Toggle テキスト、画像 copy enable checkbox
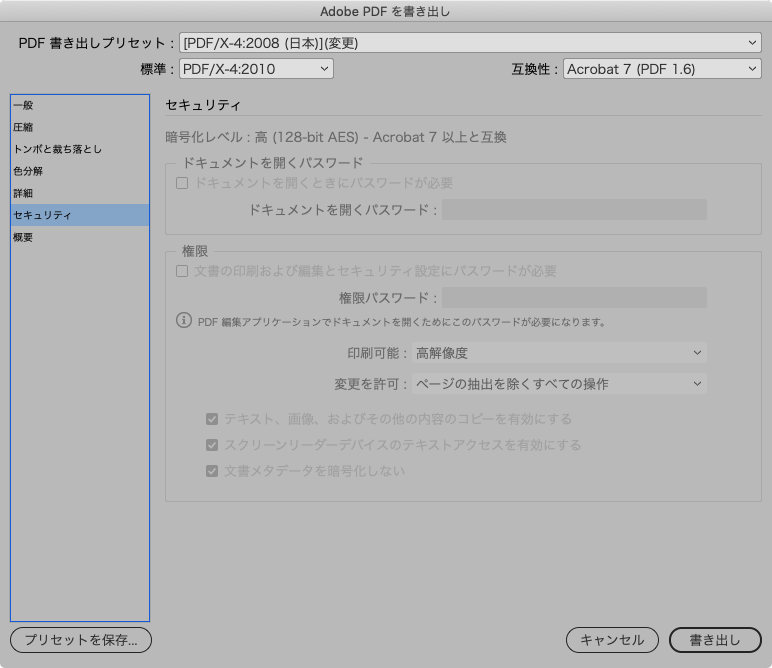The image size is (772, 668). (x=212, y=419)
